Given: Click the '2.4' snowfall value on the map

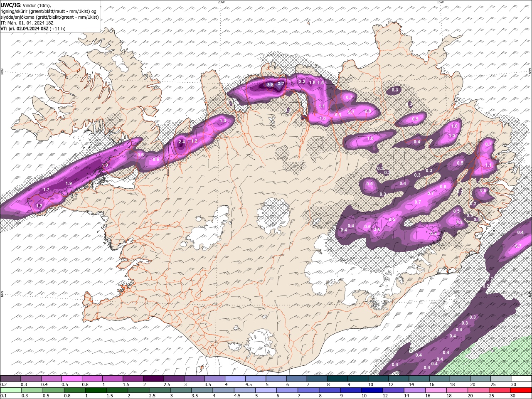Looking at the screenshot, I should pos(181,142).
